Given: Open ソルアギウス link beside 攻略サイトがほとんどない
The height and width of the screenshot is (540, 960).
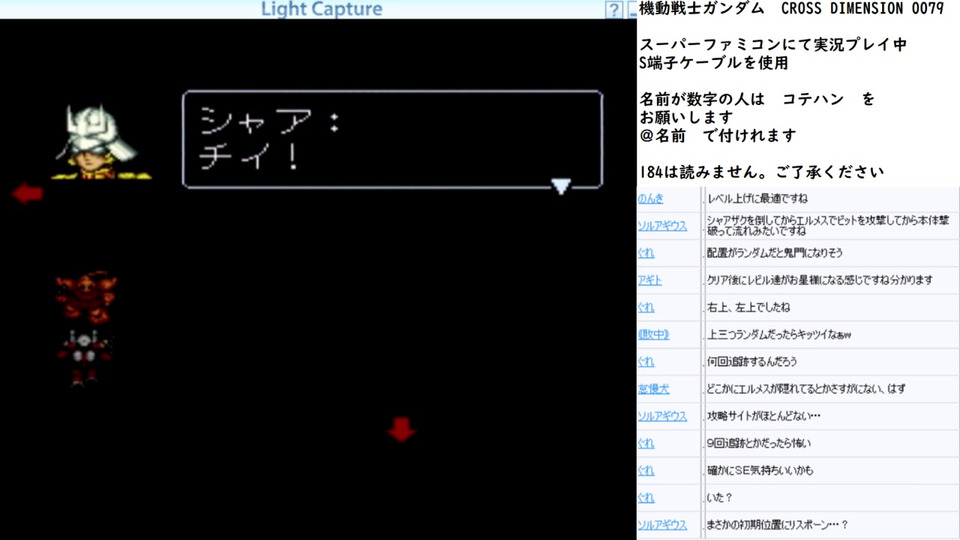Looking at the screenshot, I should pyautogui.click(x=662, y=416).
